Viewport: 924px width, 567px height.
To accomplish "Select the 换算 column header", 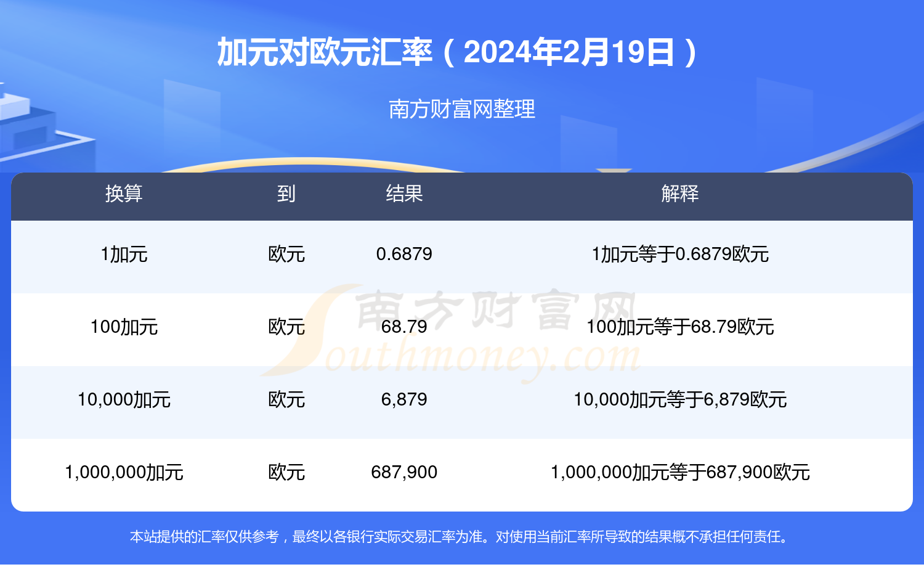I will click(x=124, y=194).
